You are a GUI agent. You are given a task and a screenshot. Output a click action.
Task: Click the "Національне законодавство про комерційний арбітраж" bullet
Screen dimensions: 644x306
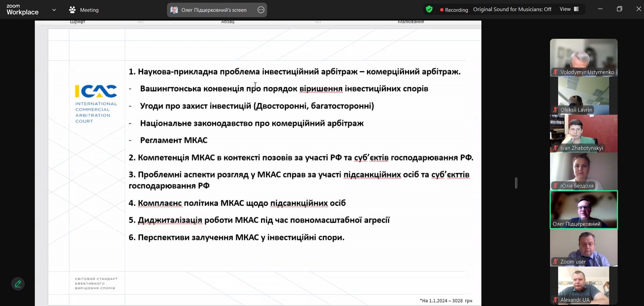[252, 123]
